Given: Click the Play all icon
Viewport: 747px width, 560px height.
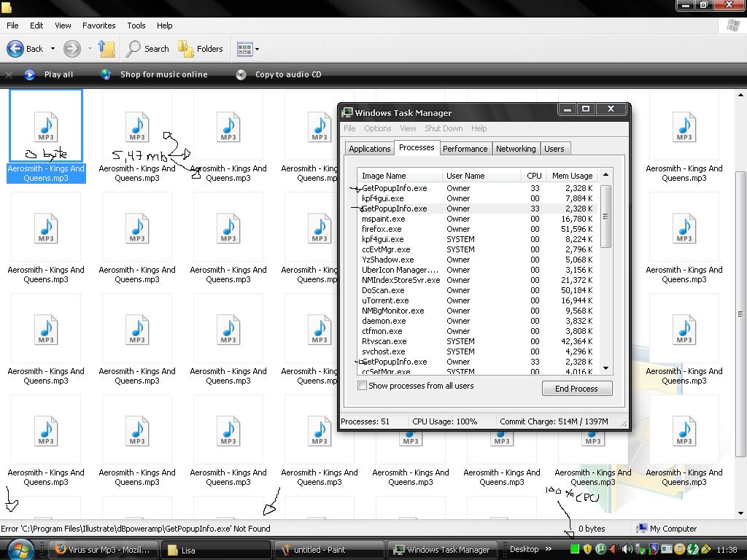Looking at the screenshot, I should pos(30,74).
